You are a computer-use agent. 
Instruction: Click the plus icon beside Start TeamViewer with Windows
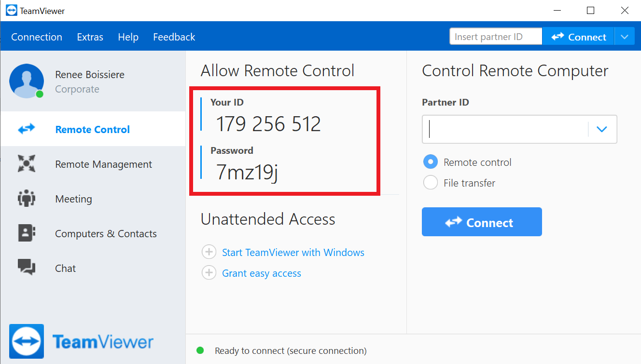coord(209,252)
